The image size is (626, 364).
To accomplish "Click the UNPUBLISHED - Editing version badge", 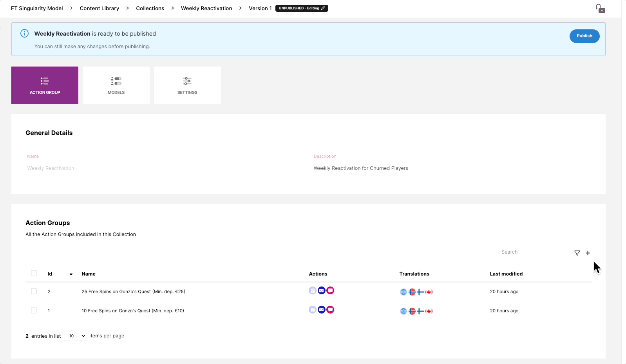I will coord(302,8).
